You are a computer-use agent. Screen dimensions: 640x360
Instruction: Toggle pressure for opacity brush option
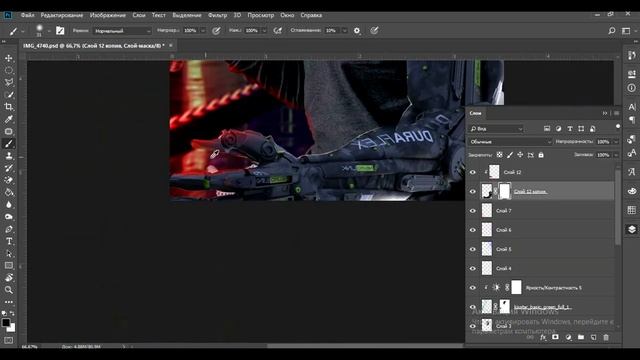pos(216,31)
